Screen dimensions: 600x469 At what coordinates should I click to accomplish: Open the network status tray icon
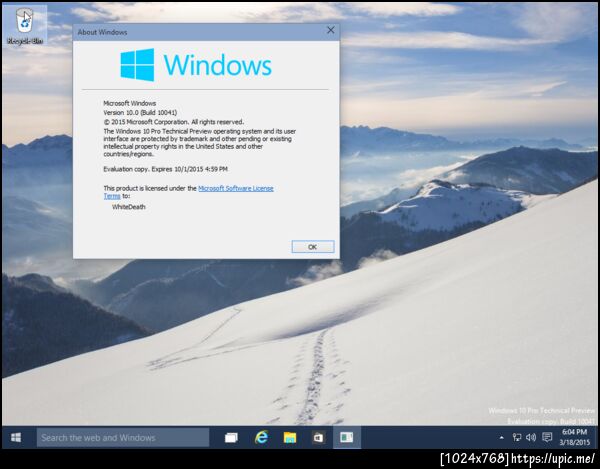pyautogui.click(x=517, y=437)
